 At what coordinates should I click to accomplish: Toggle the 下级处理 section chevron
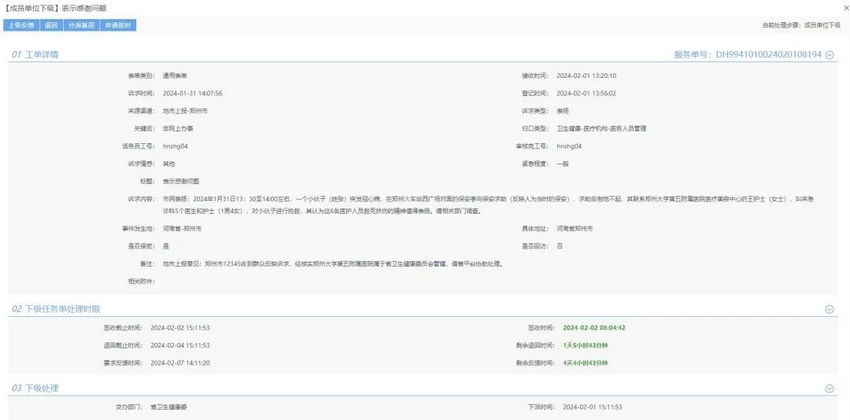click(x=830, y=388)
